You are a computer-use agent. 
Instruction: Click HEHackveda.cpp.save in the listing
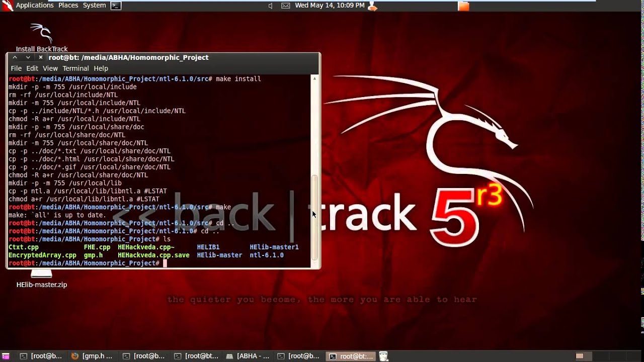(x=154, y=255)
